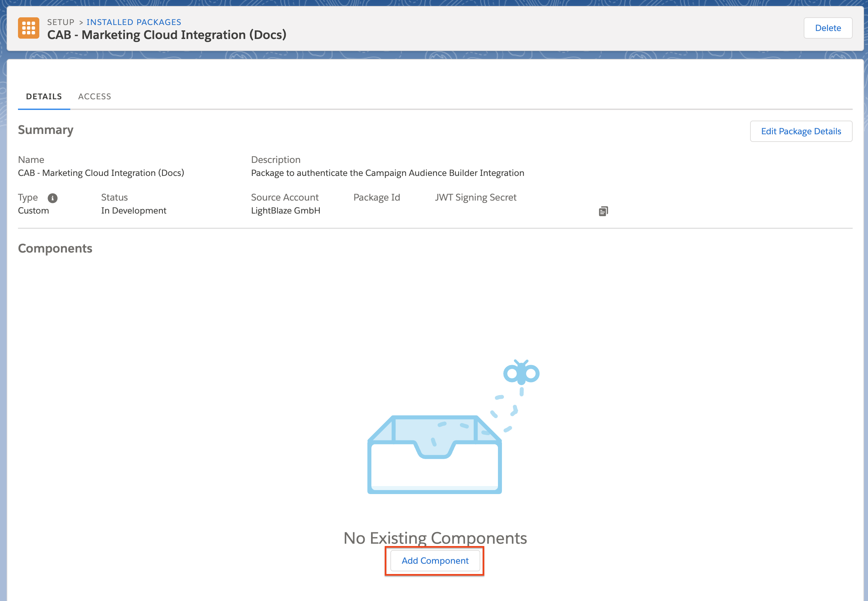The width and height of the screenshot is (868, 601).
Task: Switch to the ACCESS tab
Action: [95, 96]
